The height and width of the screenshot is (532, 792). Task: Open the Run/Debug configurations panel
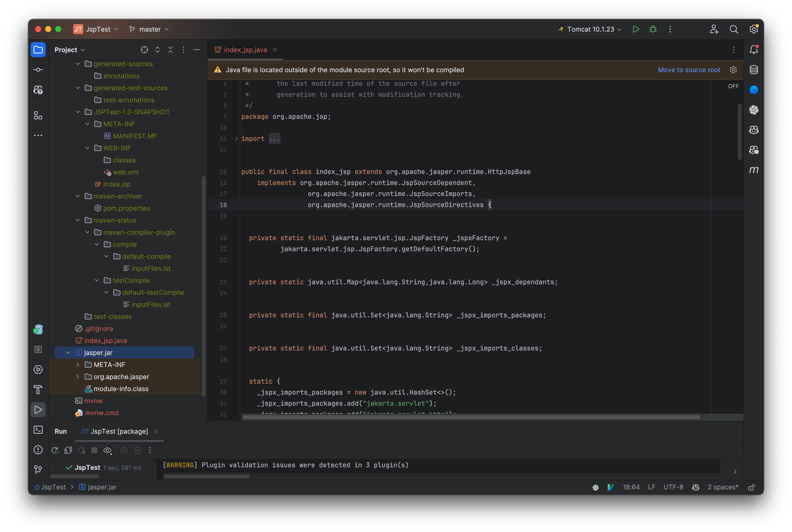point(590,29)
